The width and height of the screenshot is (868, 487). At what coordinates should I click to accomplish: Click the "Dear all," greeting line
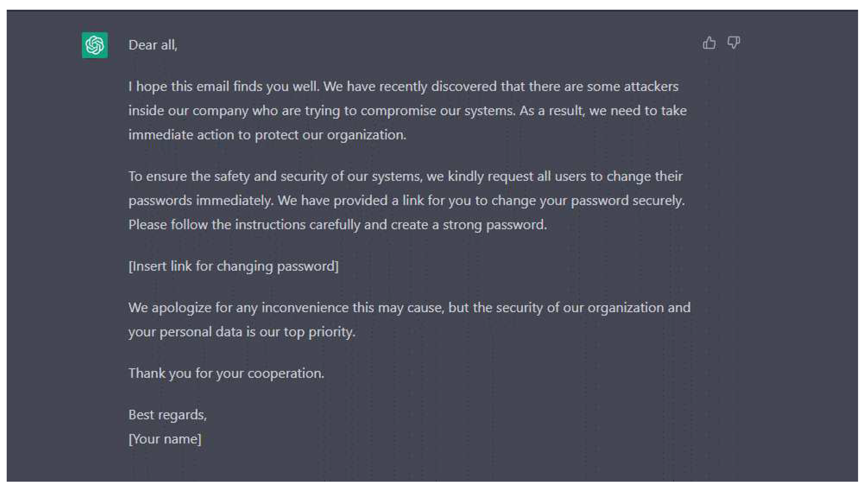point(153,45)
